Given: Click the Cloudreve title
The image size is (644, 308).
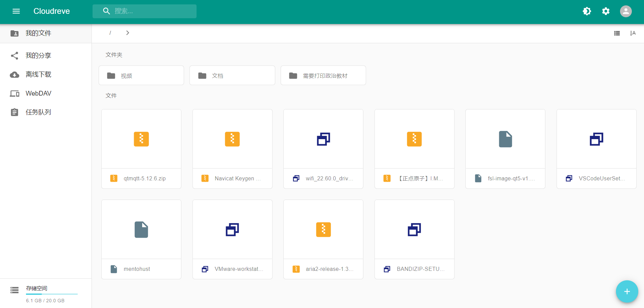Looking at the screenshot, I should pos(52,11).
